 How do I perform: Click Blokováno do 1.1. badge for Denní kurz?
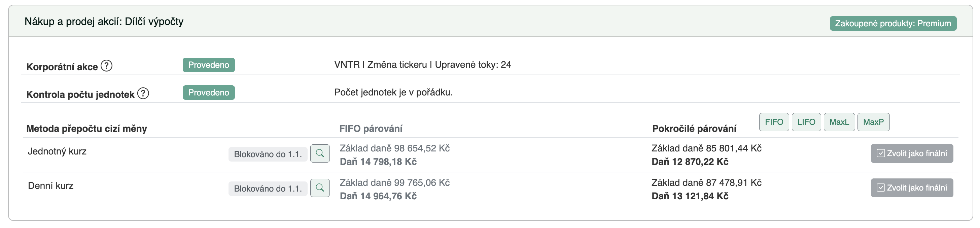point(268,188)
